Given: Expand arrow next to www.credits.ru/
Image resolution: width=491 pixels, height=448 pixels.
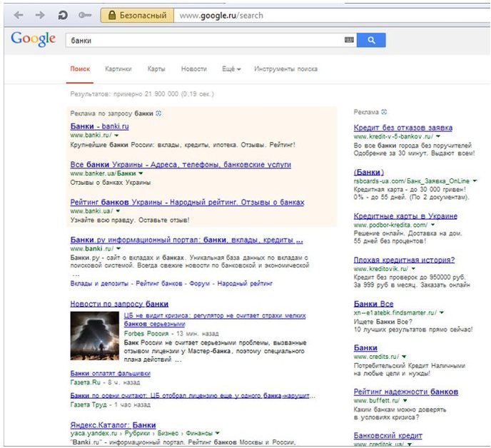Looking at the screenshot, I should 404,357.
